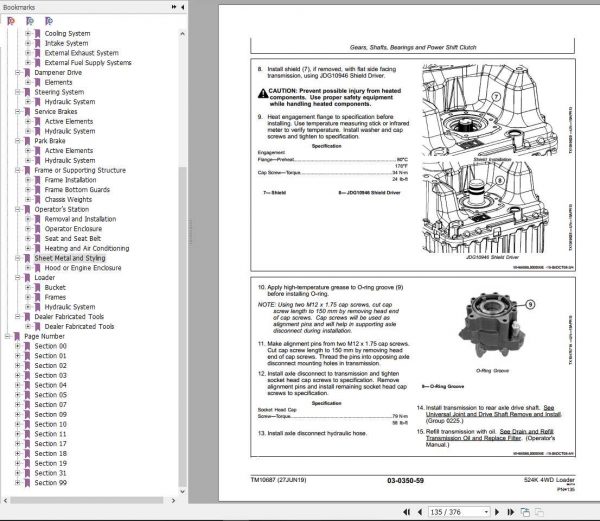Open Section 99 bookmark
The image size is (600, 521).
51,483
